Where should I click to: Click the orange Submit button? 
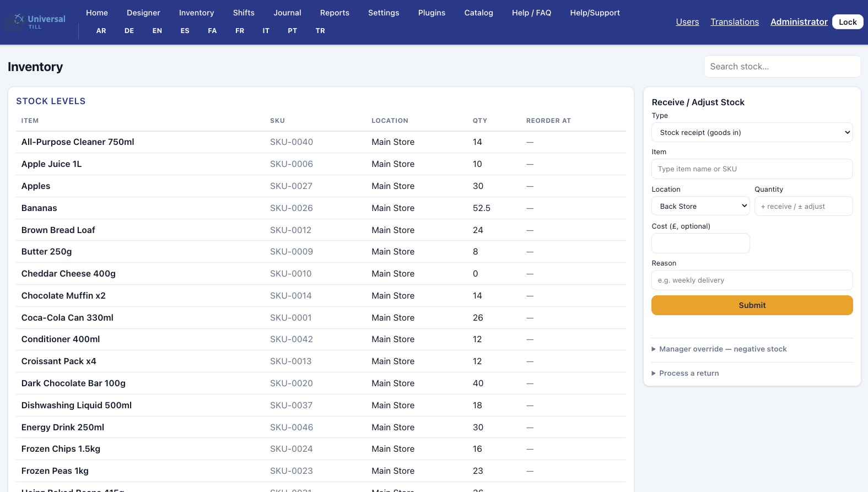point(752,305)
